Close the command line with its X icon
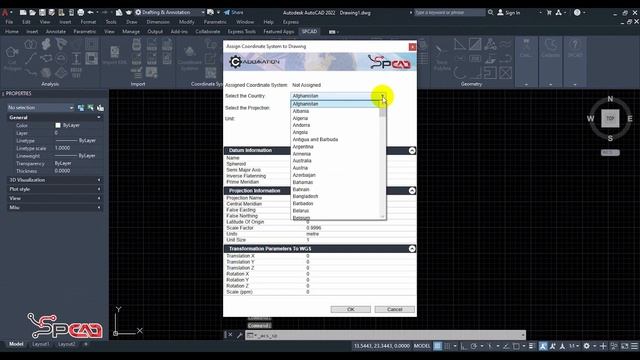The height and width of the screenshot is (360, 640). tap(230, 335)
